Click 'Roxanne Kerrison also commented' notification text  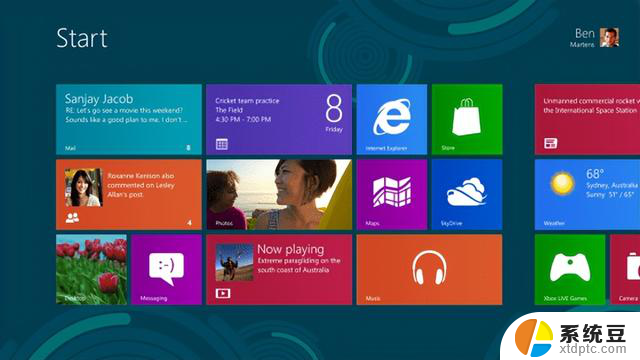tap(141, 185)
